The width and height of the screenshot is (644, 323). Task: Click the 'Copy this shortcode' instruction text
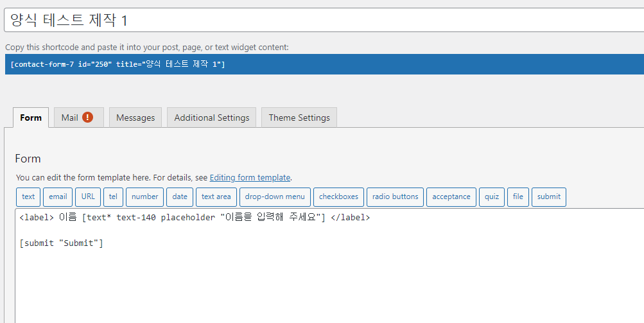[147, 48]
